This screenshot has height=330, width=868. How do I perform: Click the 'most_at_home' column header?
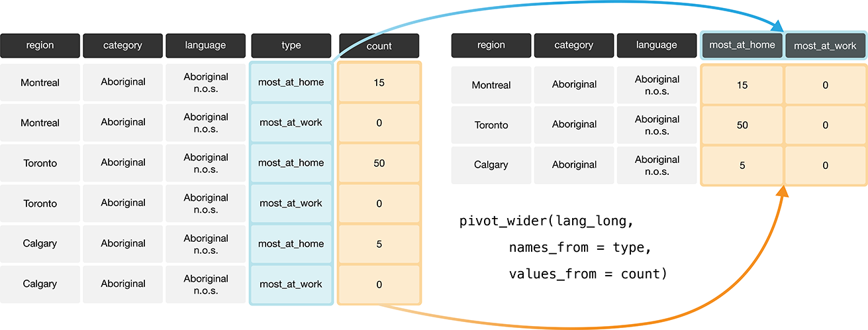(x=742, y=46)
